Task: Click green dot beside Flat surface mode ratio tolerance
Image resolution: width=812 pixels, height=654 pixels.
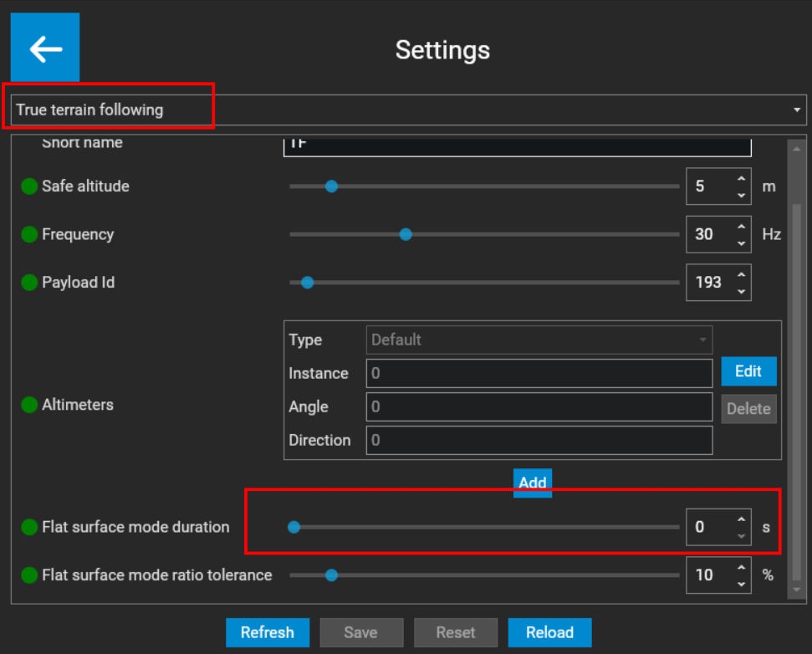Action: point(29,575)
